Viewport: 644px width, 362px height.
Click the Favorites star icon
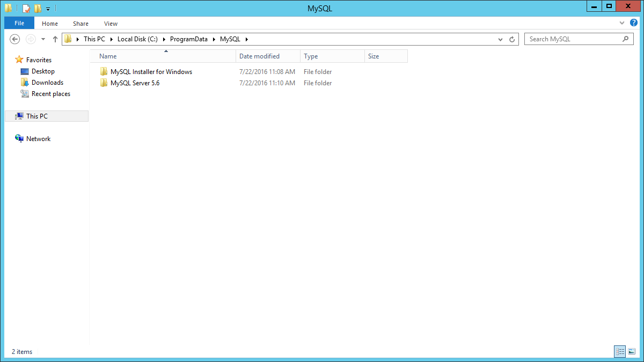(x=19, y=60)
